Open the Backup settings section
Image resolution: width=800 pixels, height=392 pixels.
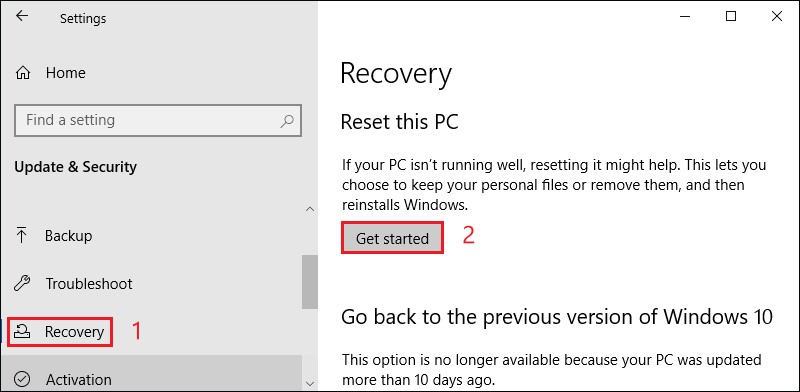coord(68,236)
